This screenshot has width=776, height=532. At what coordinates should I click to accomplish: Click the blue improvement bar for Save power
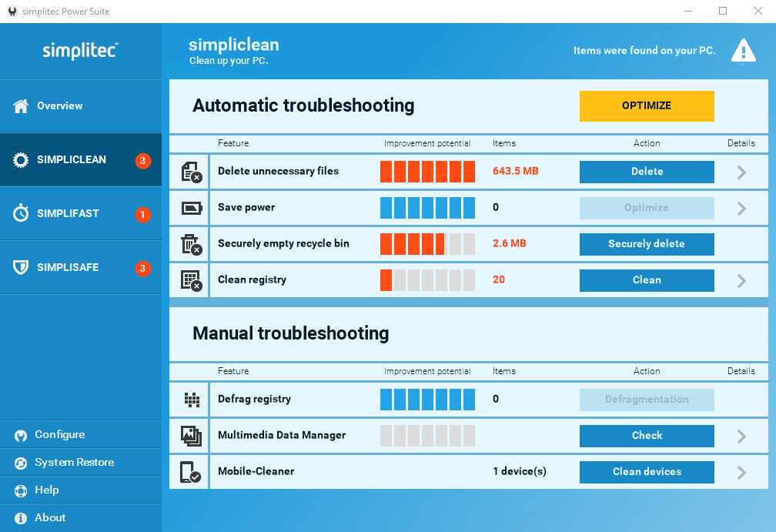tap(427, 208)
